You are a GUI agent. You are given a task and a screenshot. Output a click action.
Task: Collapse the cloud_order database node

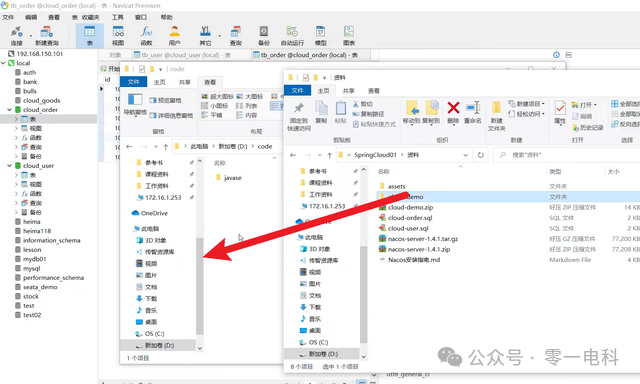[9, 110]
